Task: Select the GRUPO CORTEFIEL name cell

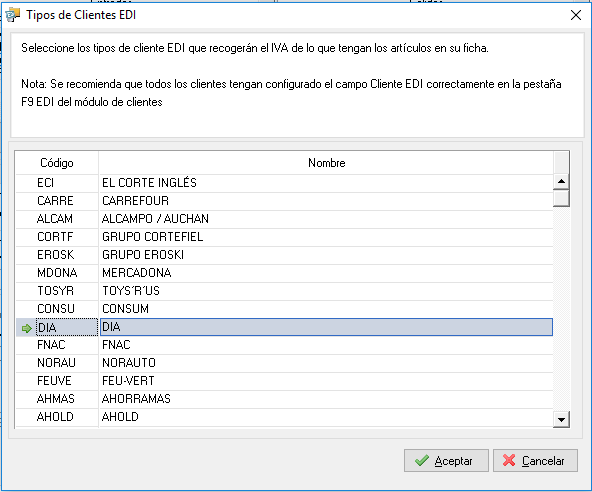Action: point(326,237)
